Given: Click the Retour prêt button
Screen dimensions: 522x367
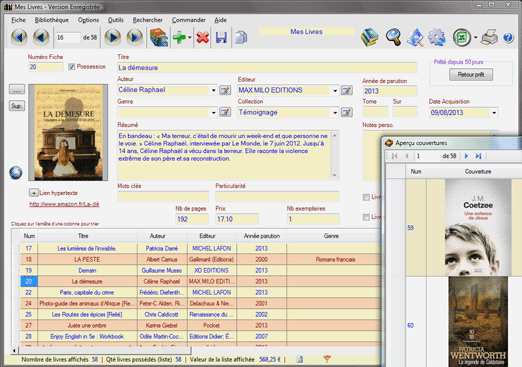Looking at the screenshot, I should point(471,75).
